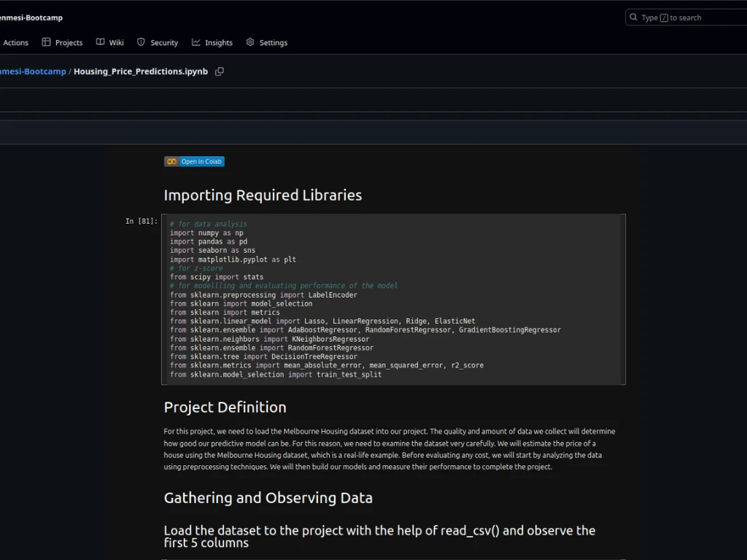This screenshot has height=560, width=747.
Task: Open the Actions tab
Action: pos(15,43)
